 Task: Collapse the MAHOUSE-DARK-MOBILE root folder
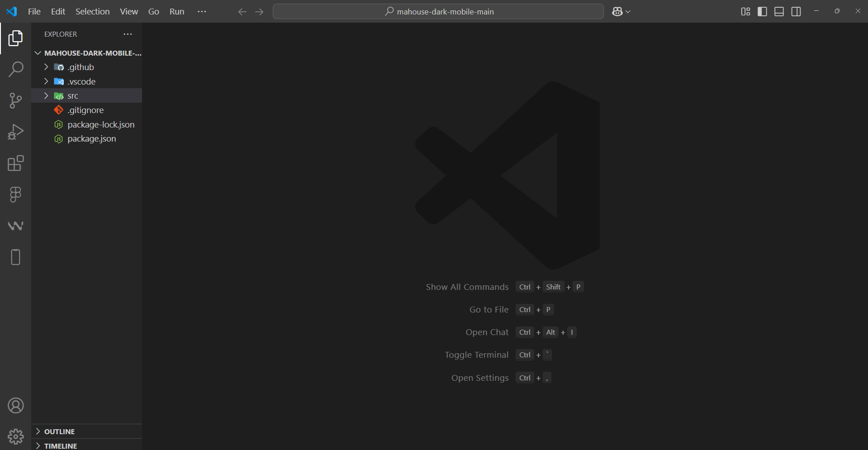coord(87,53)
